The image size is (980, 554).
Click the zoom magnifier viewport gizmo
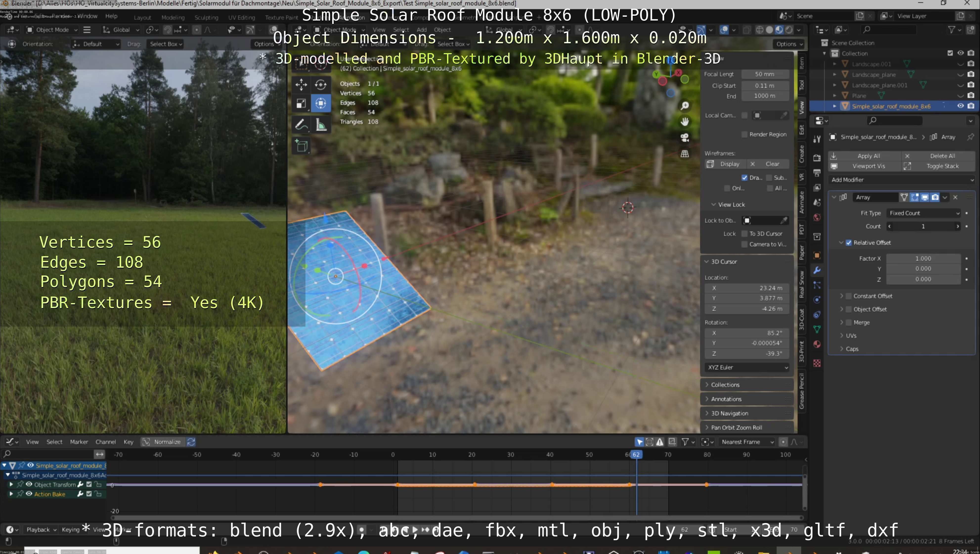[x=685, y=105]
